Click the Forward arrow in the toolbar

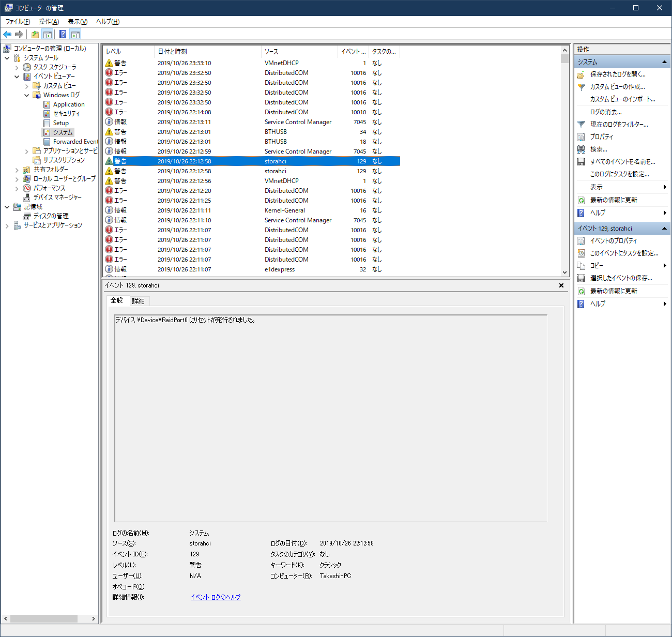[19, 35]
